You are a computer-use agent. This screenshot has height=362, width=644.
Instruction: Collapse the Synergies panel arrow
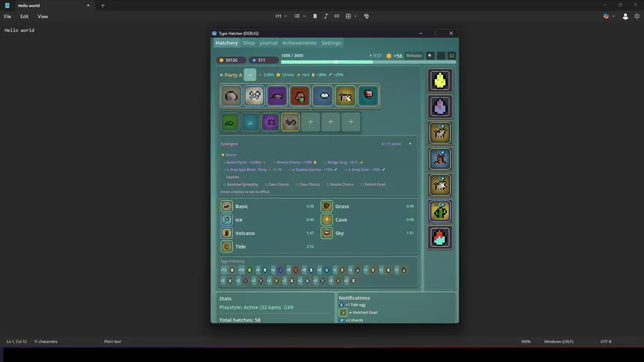[x=410, y=144]
